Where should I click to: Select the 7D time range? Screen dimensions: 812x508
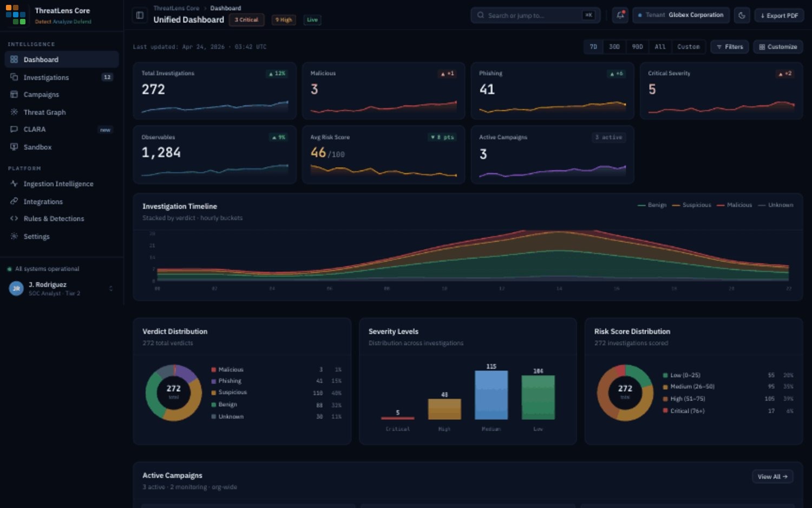coord(593,47)
